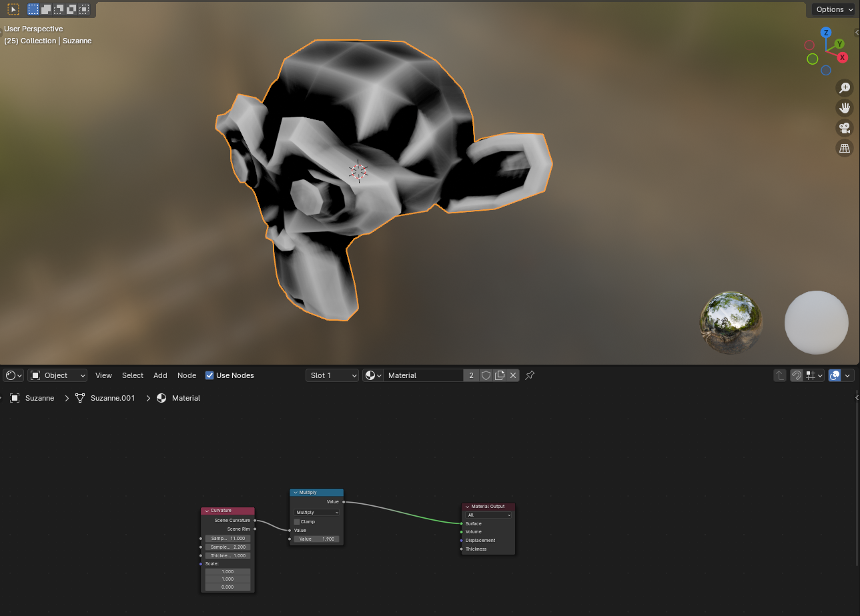860x616 pixels.
Task: Open the Node menu in node editor
Action: 187,375
